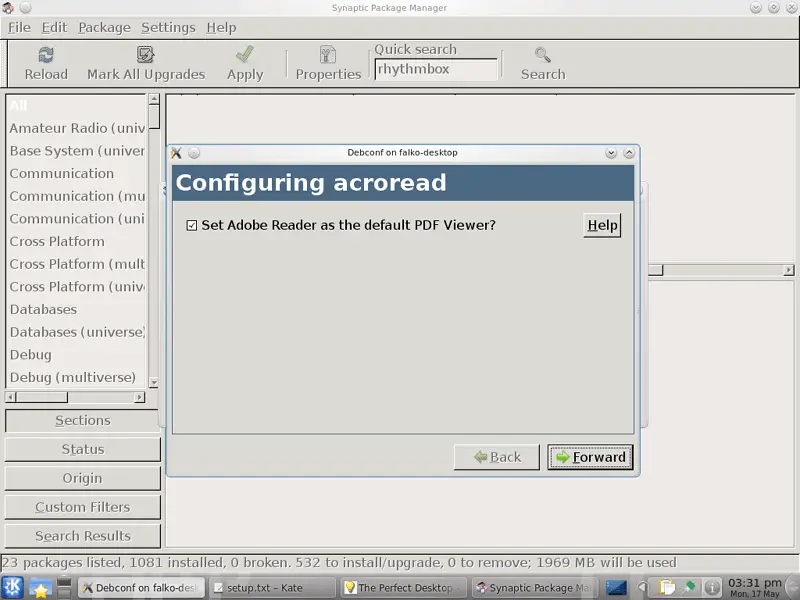800x600 pixels.
Task: Open the KDE K menu launcher
Action: point(12,587)
